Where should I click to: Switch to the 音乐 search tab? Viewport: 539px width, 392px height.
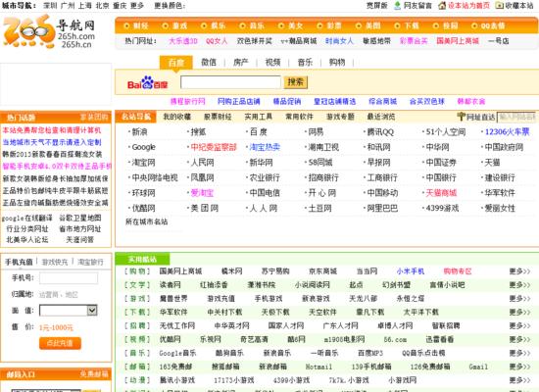coord(305,63)
